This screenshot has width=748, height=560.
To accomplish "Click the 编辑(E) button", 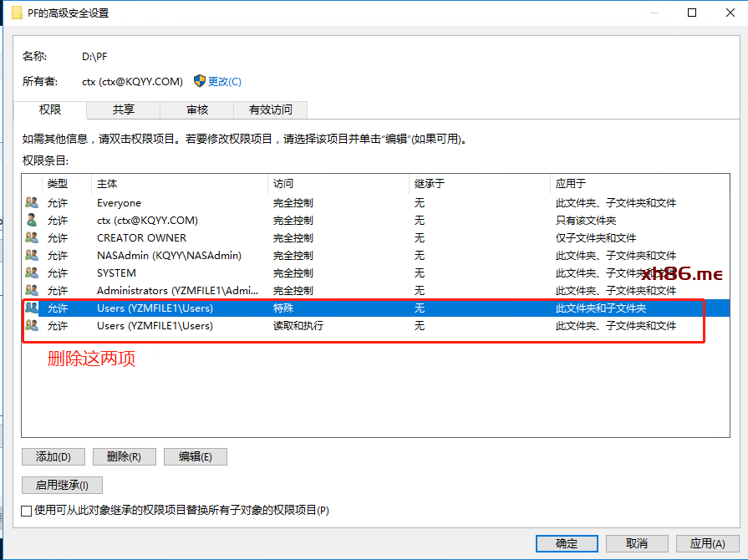I will click(x=195, y=456).
